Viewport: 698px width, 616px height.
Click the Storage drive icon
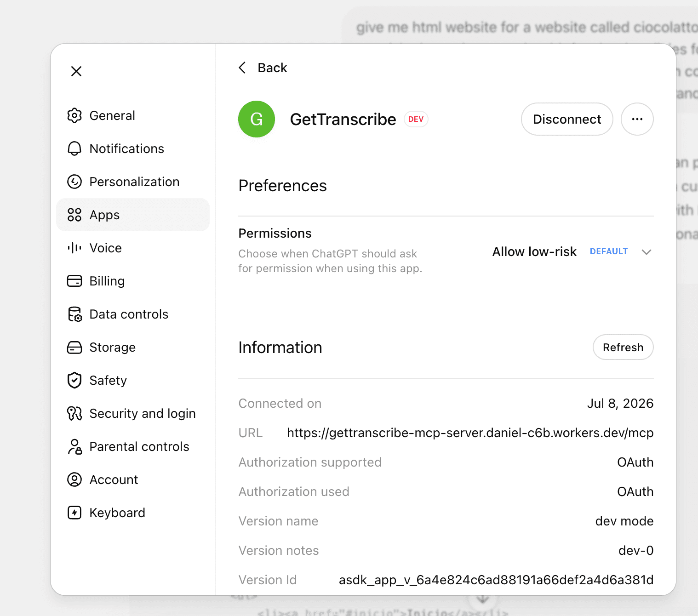(x=74, y=347)
